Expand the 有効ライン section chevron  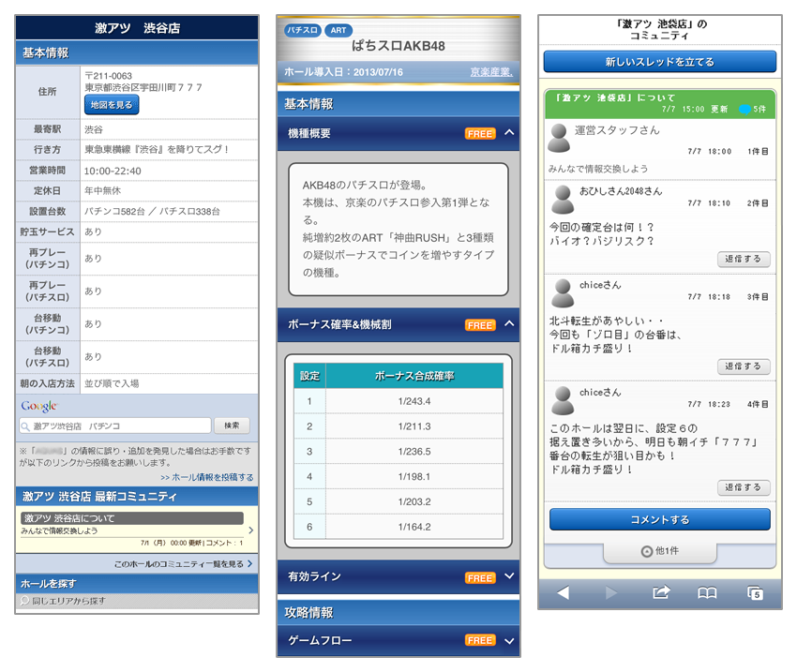[509, 576]
